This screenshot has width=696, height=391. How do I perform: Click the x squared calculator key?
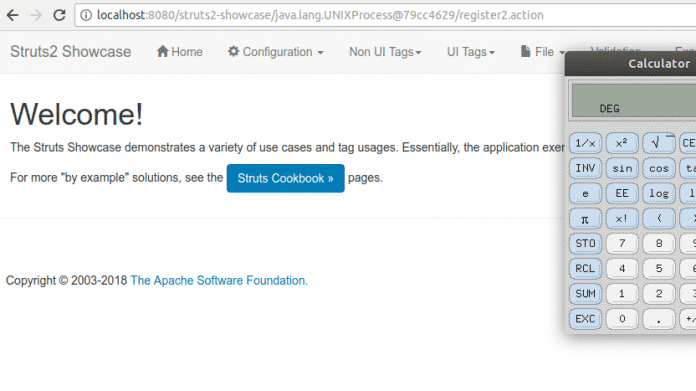622,143
